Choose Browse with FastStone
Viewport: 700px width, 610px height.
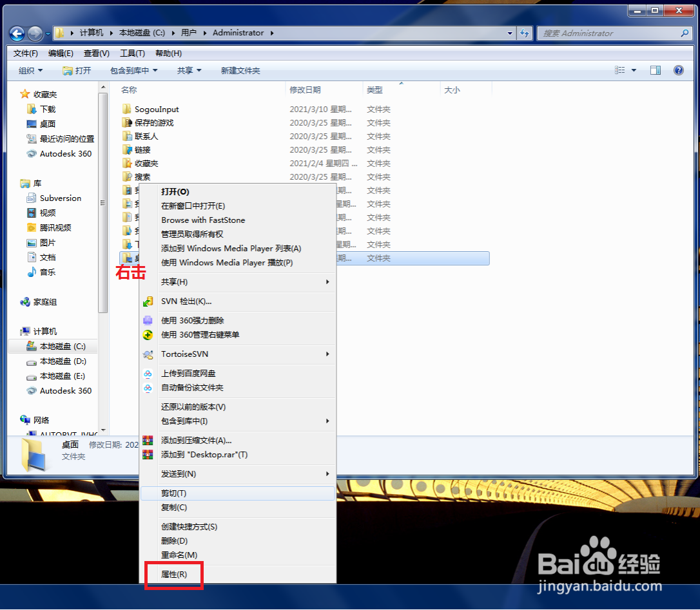tap(238, 220)
